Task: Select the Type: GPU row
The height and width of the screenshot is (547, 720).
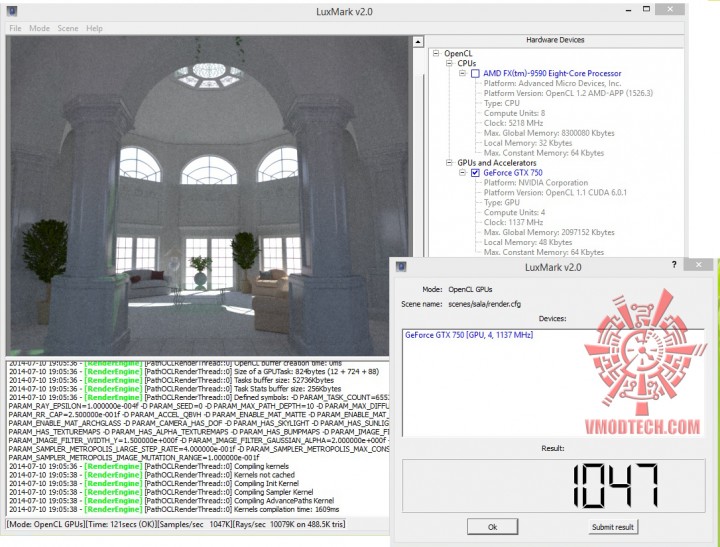Action: pos(501,203)
